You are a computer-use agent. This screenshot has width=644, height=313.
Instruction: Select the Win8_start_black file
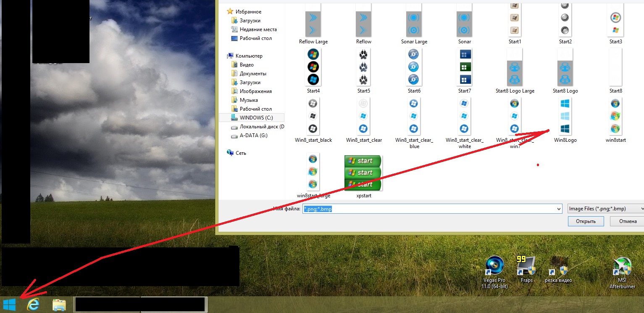pyautogui.click(x=313, y=120)
